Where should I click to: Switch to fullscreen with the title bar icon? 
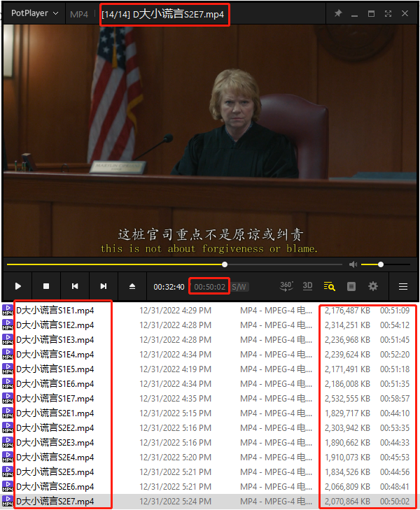[388, 13]
